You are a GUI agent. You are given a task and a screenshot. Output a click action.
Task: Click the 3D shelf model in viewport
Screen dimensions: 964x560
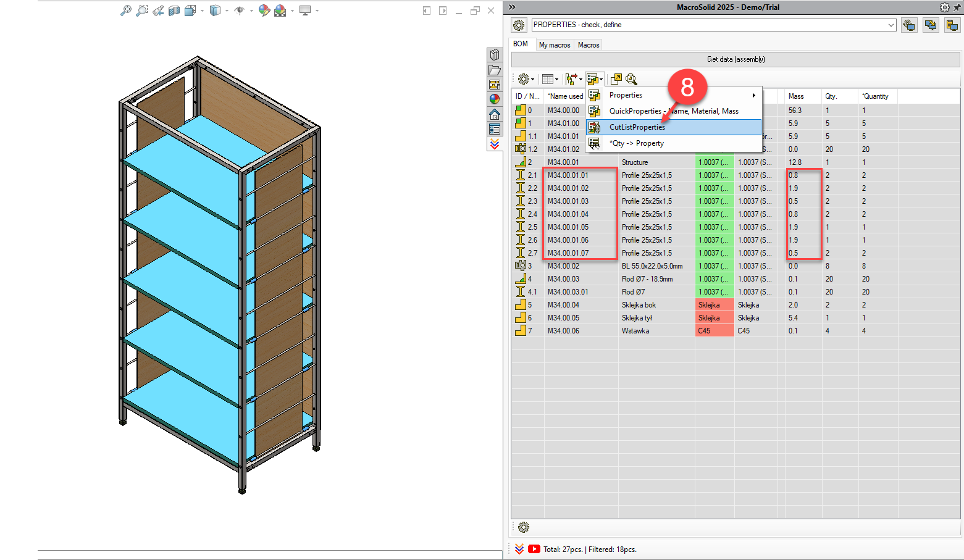[219, 275]
